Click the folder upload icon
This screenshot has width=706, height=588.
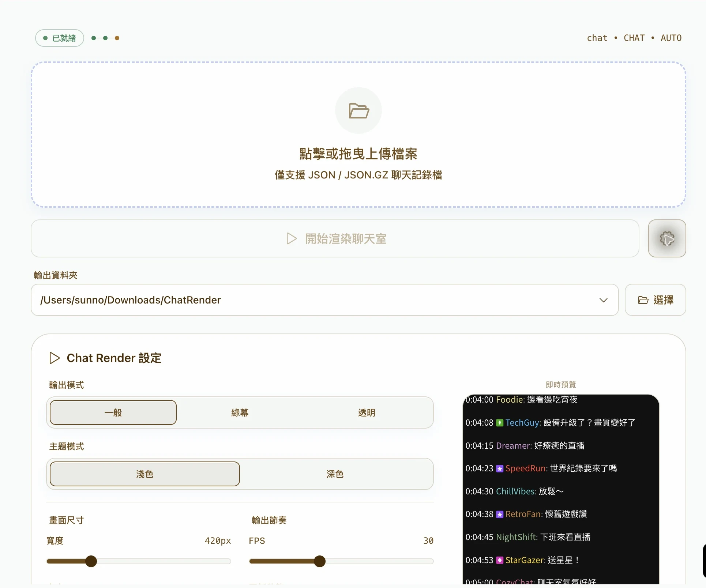358,110
